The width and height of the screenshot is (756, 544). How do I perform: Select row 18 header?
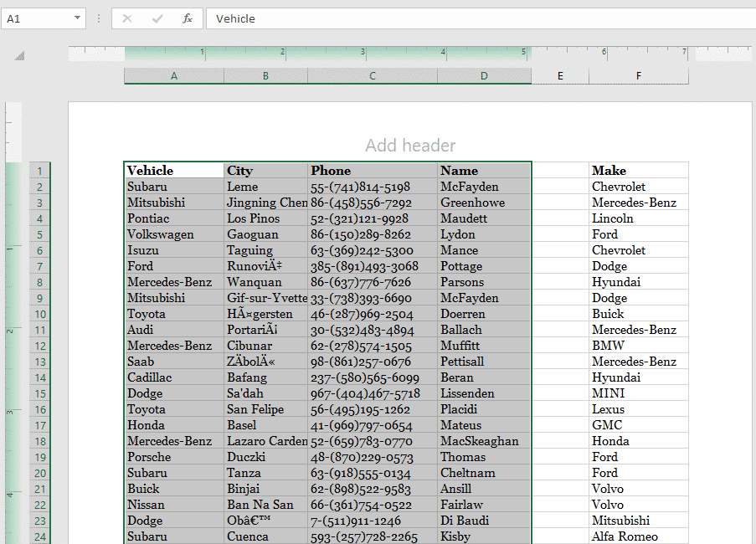40,441
